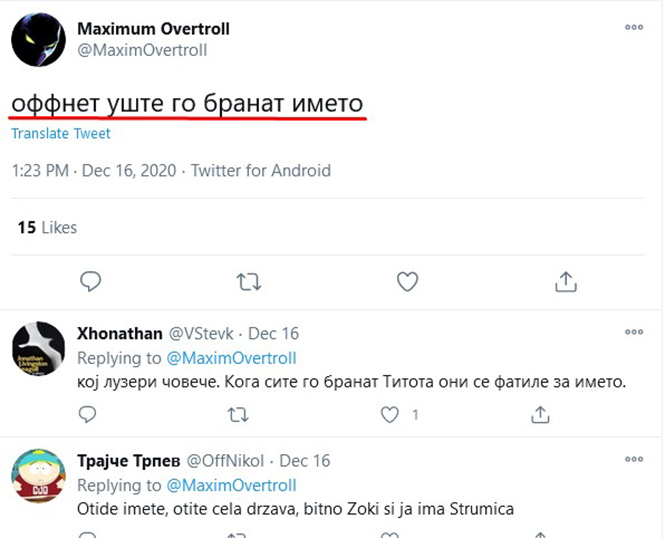Image resolution: width=665 pixels, height=538 pixels.
Task: Open the main tweet's timestamp 1:23 PM
Action: tap(40, 170)
